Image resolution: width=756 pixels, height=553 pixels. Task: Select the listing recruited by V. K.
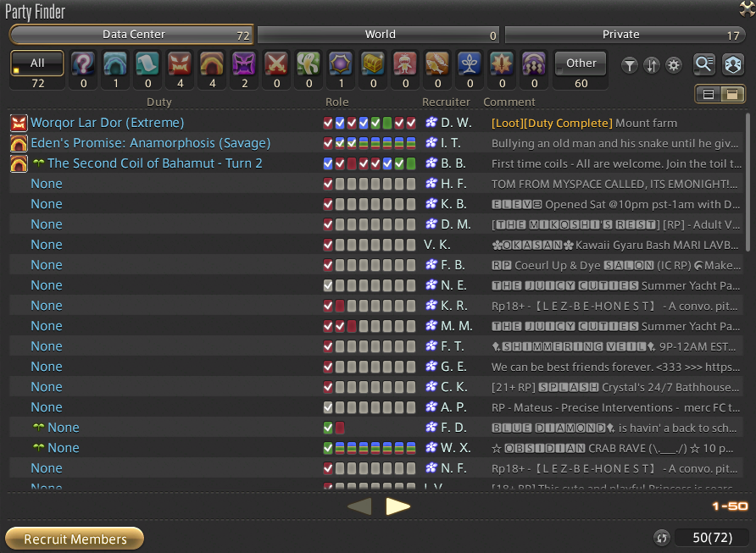pyautogui.click(x=376, y=245)
